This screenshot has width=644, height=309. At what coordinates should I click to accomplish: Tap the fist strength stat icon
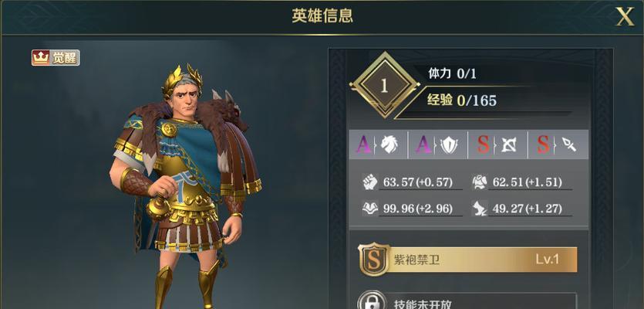pos(370,182)
